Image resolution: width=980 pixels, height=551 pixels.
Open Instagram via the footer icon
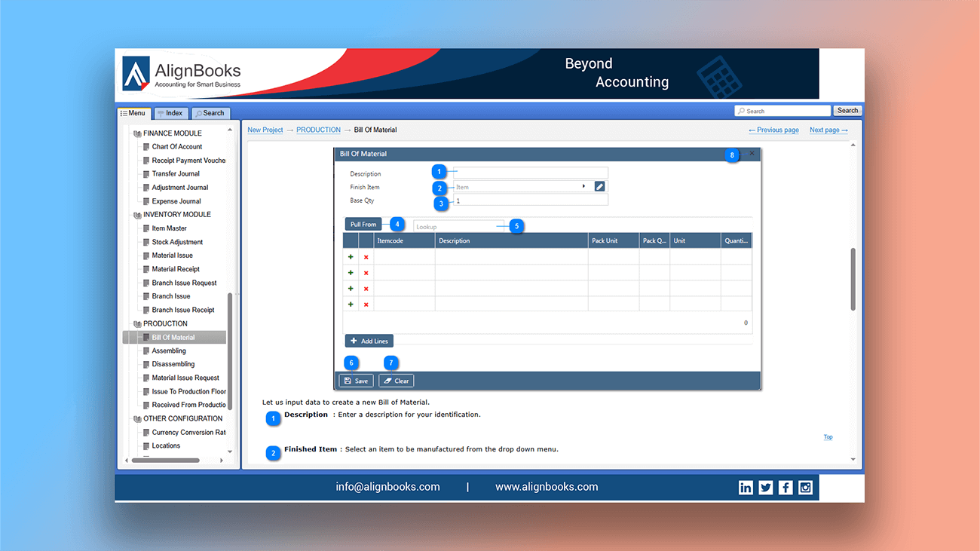(x=805, y=487)
